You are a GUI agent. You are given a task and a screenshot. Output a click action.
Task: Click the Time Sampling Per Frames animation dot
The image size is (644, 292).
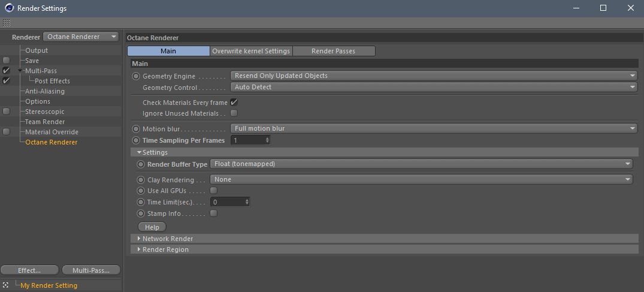click(x=136, y=140)
